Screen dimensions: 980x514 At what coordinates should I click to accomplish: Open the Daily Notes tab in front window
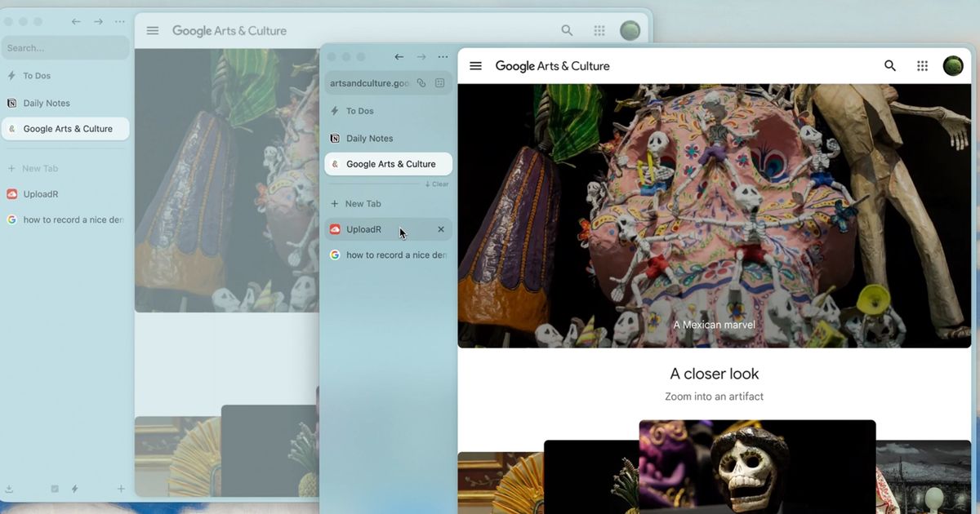pos(389,139)
